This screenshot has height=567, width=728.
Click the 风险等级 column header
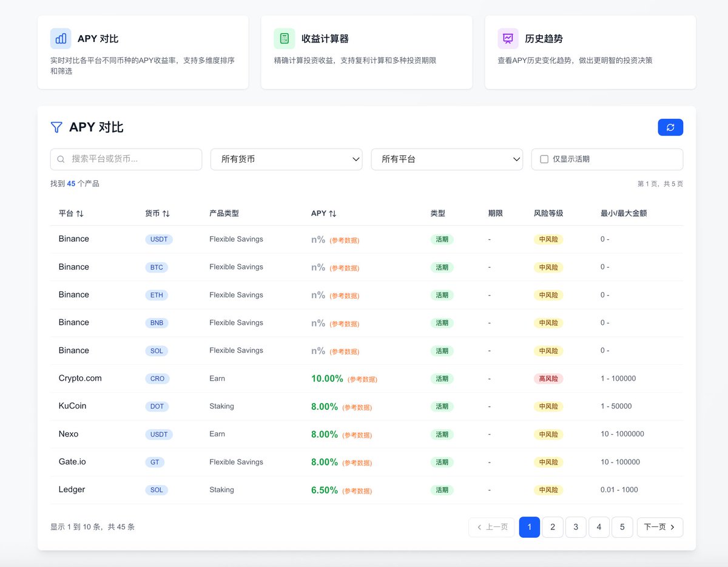click(x=548, y=214)
